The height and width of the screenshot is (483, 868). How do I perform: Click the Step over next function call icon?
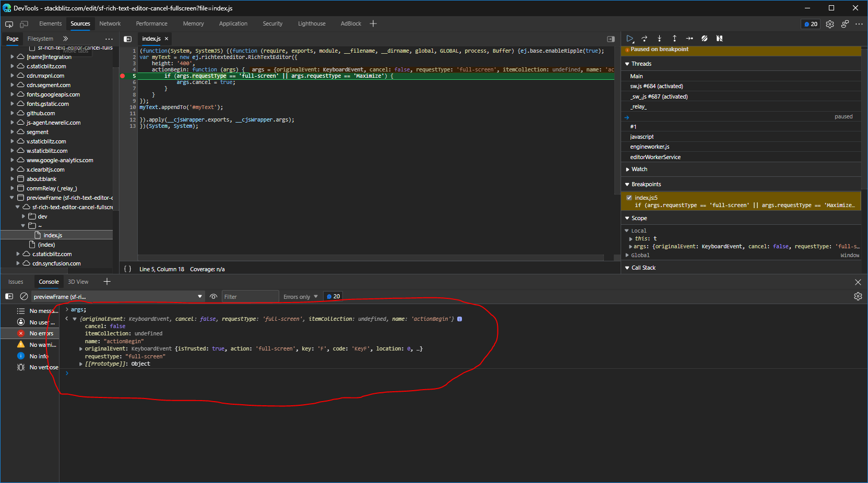[645, 39]
